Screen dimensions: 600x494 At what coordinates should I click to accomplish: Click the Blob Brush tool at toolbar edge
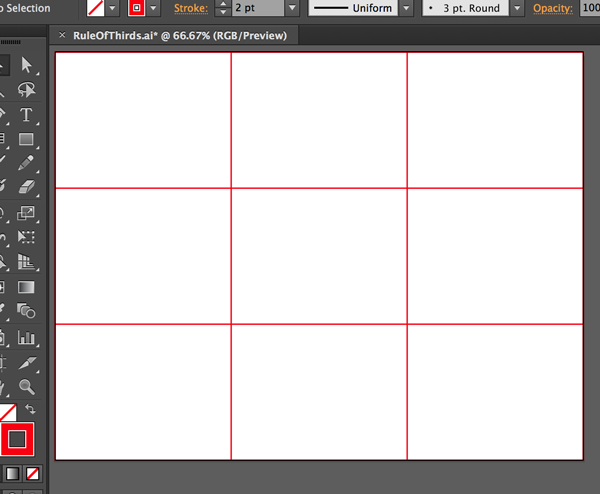tap(3, 187)
